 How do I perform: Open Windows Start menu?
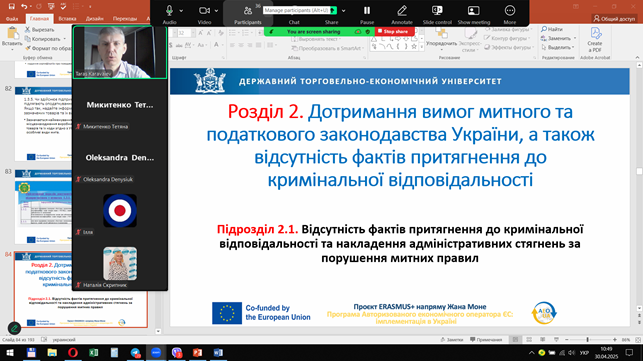[x=10, y=353]
